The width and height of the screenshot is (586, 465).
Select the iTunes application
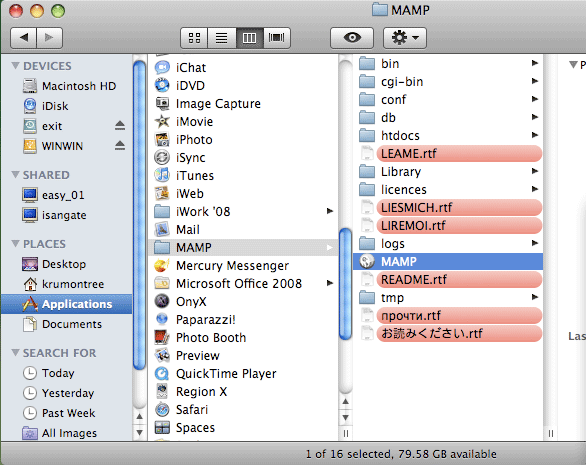coord(243,175)
